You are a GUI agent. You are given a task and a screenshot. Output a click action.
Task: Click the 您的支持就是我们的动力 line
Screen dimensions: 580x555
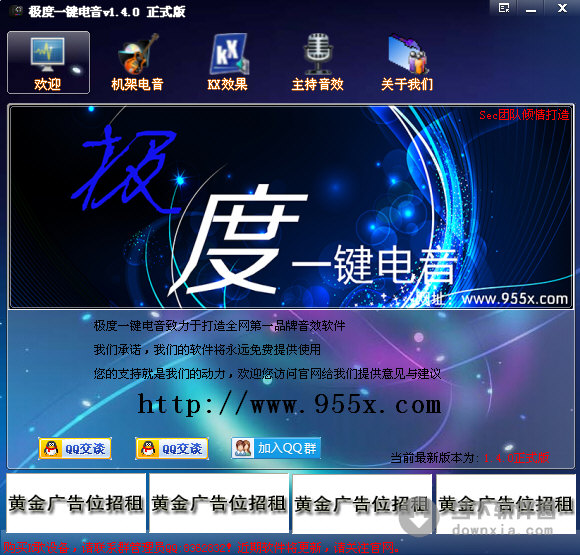coord(267,374)
